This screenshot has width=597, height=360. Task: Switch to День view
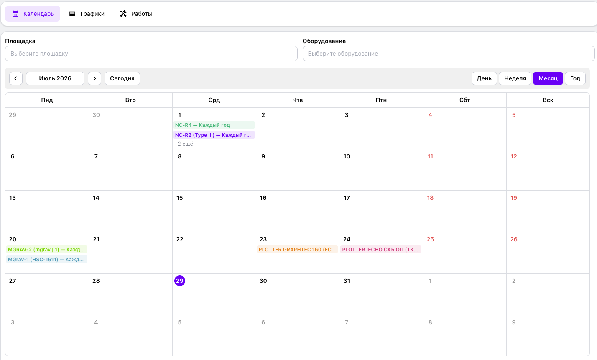[x=484, y=78]
